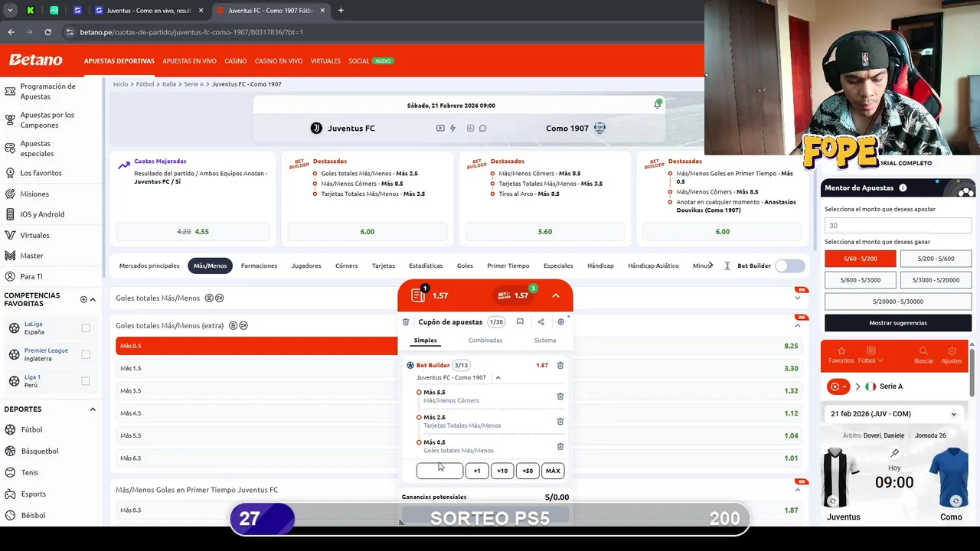
Task: Switch to the Sistema coupon tab
Action: pos(545,340)
